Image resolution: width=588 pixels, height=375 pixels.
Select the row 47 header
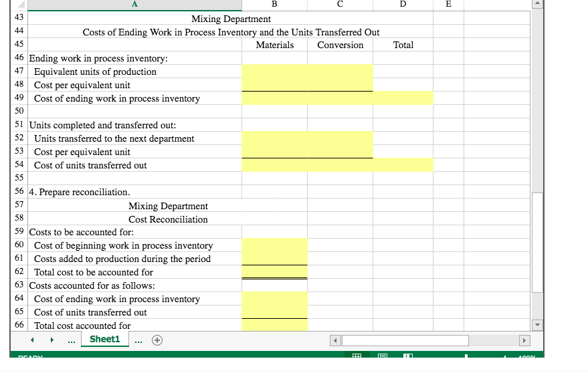pos(19,71)
